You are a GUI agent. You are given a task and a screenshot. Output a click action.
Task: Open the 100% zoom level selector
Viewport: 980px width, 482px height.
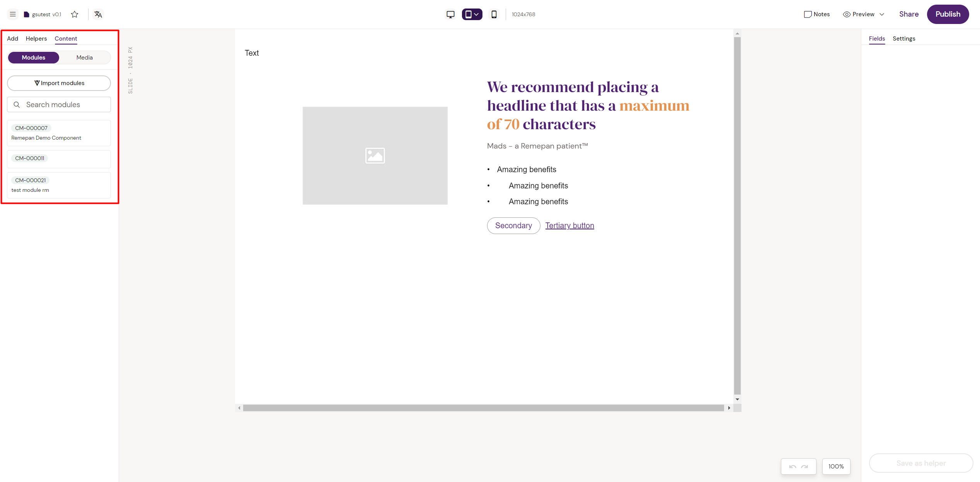(836, 467)
